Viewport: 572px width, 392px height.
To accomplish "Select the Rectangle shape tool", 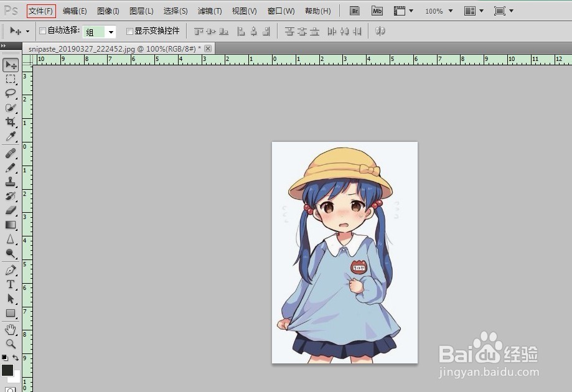I will [11, 313].
